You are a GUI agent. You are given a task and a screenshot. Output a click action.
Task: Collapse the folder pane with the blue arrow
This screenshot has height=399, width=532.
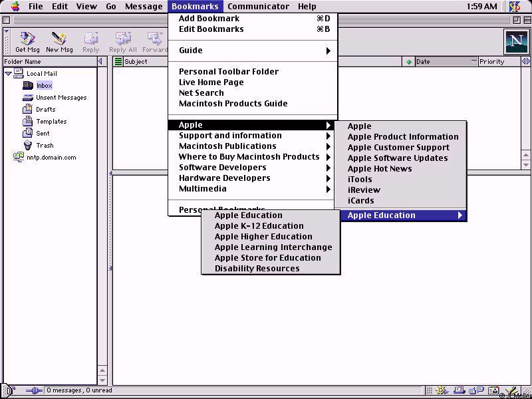click(x=101, y=62)
